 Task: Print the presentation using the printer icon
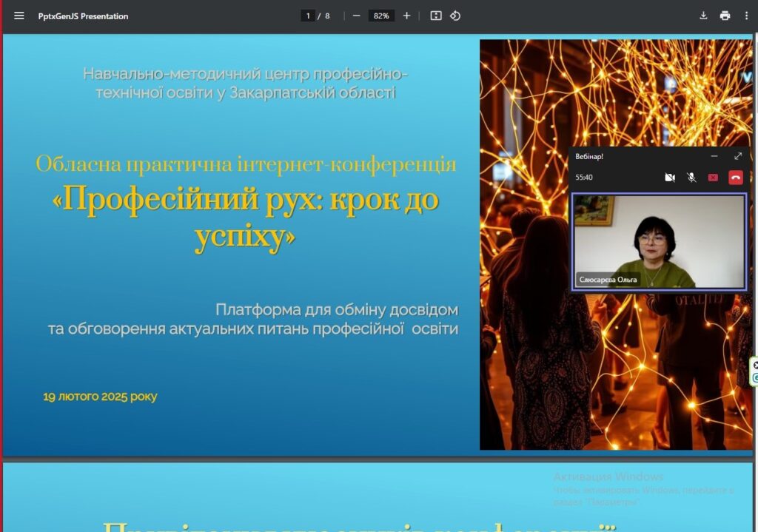(x=725, y=16)
